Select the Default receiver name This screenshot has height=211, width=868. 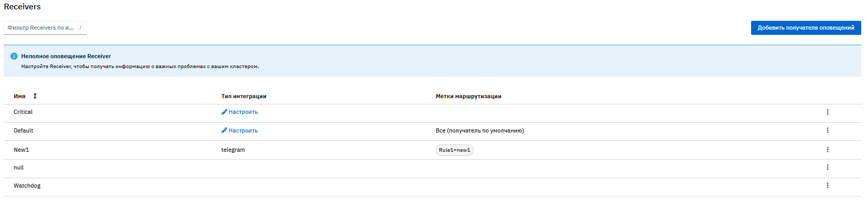tap(23, 130)
